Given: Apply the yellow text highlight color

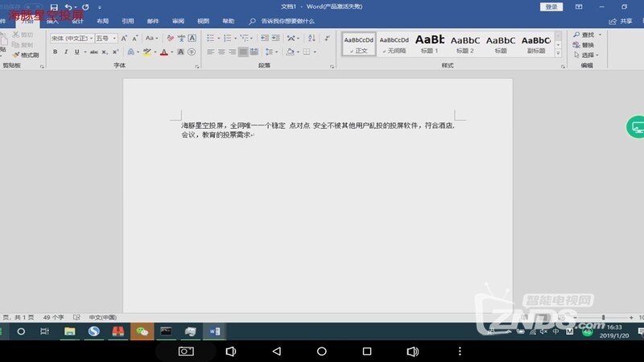Looking at the screenshot, I should point(147,52).
